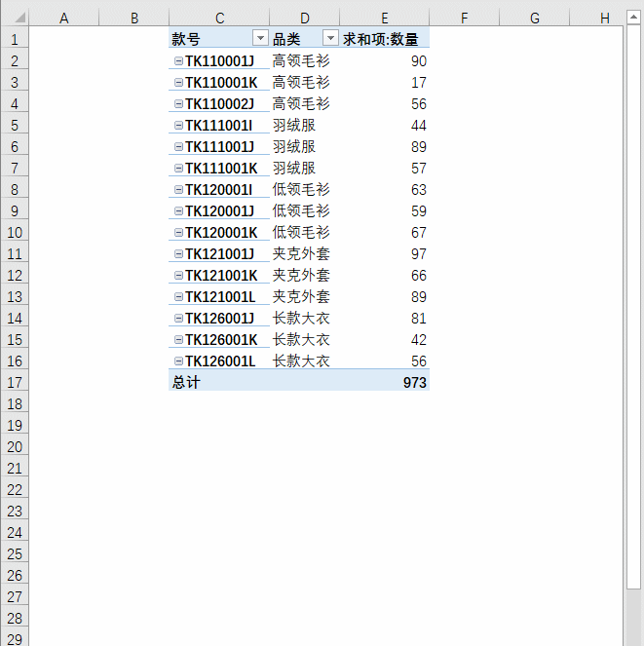Collapse the TK121001K group
This screenshot has width=644, height=646.
(x=178, y=275)
